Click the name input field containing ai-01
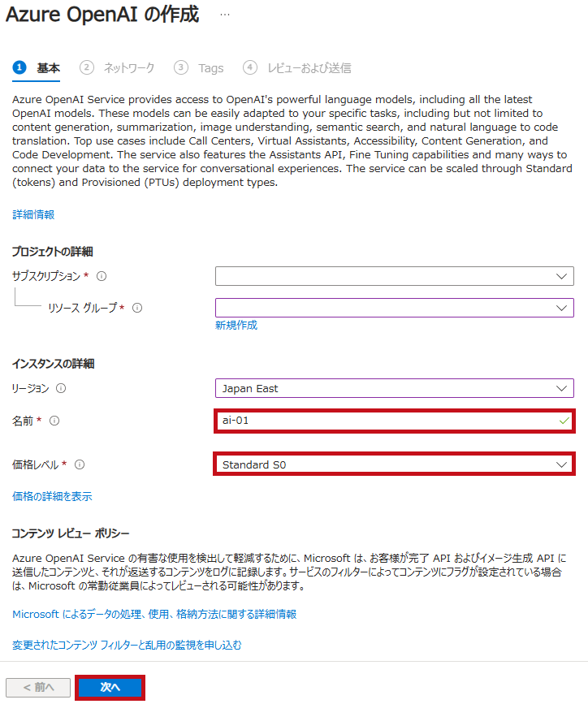Viewport: 588px width, 704px height. pyautogui.click(x=395, y=421)
